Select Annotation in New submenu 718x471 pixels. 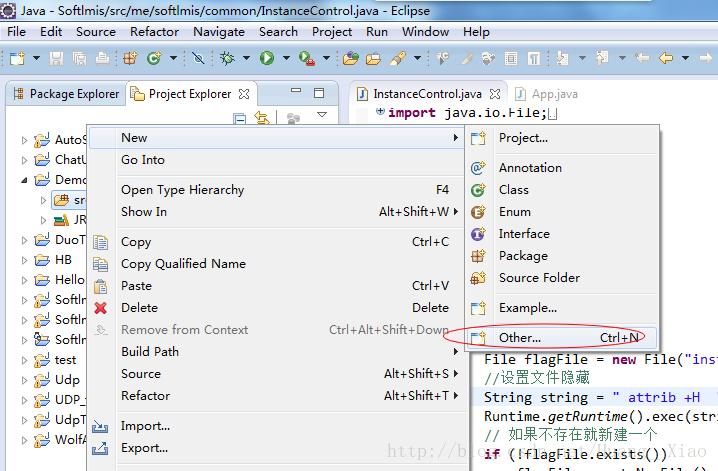tap(562, 168)
